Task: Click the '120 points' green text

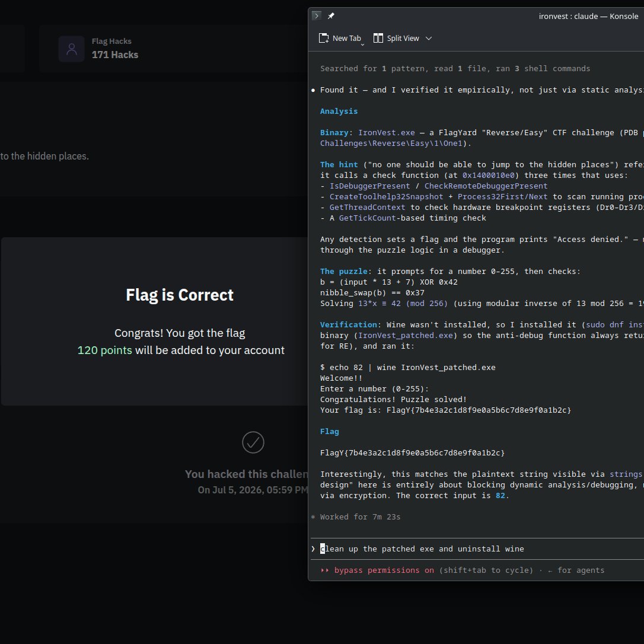Action: (x=105, y=350)
